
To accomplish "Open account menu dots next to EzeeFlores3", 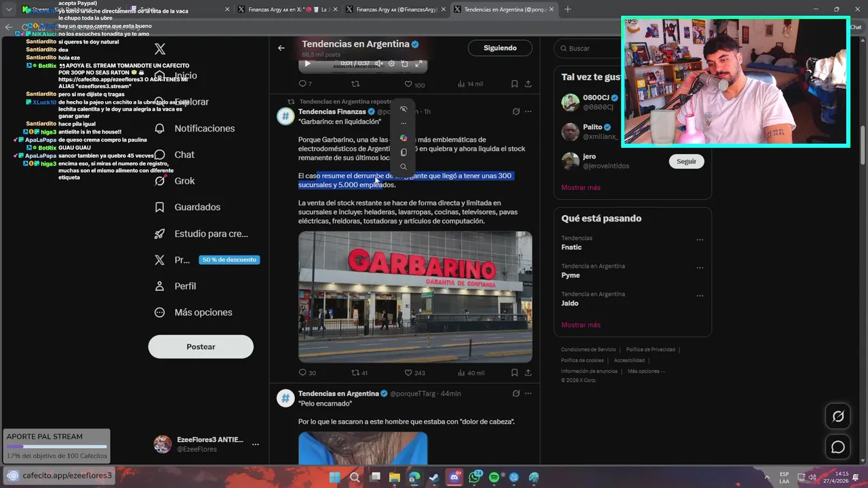I will [x=256, y=445].
